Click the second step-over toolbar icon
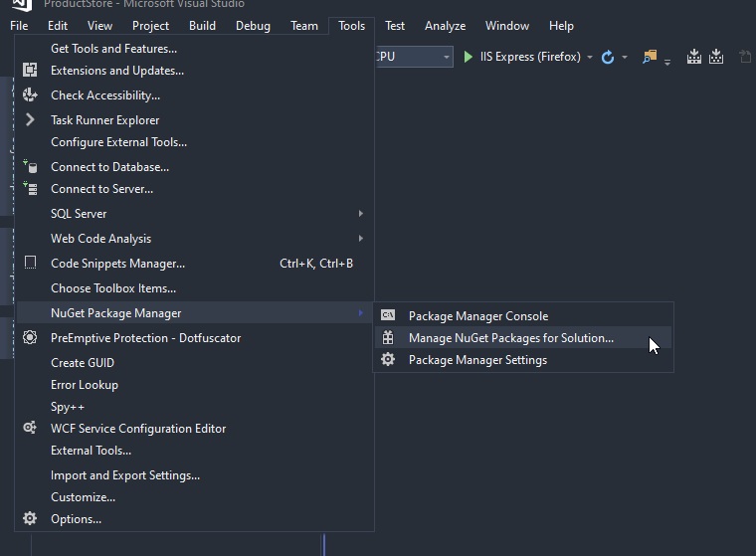 click(716, 57)
